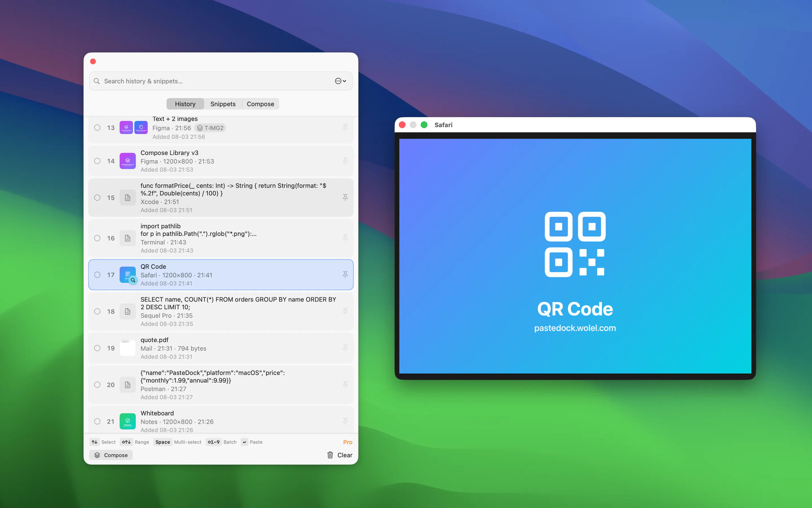
Task: Pin the Compose Library v3 item
Action: coord(345,161)
